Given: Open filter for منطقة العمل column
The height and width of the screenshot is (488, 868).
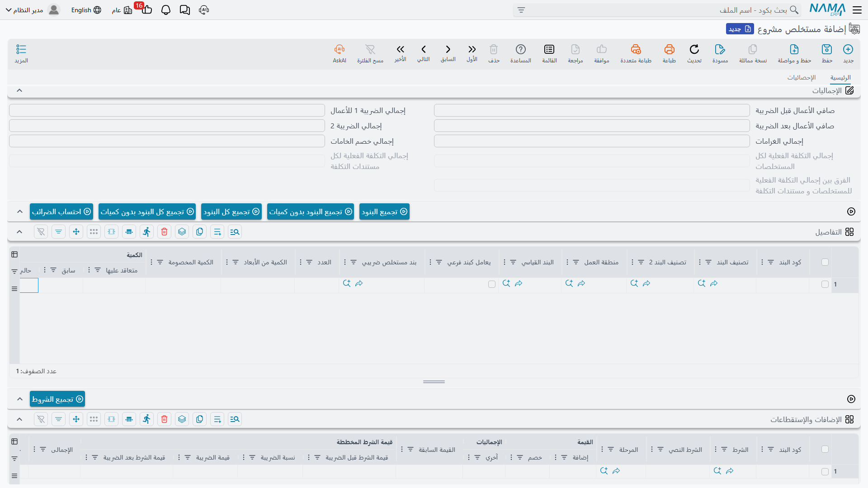Looking at the screenshot, I should click(x=576, y=262).
